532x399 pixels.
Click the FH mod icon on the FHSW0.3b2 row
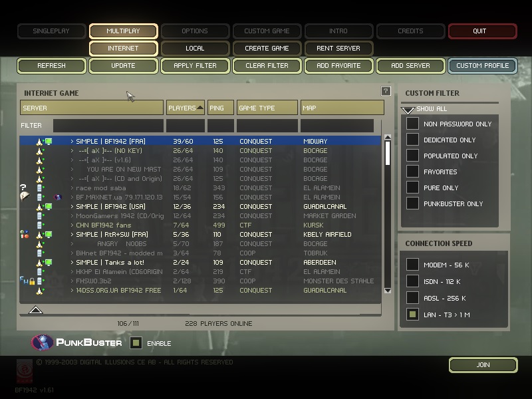[x=24, y=280]
